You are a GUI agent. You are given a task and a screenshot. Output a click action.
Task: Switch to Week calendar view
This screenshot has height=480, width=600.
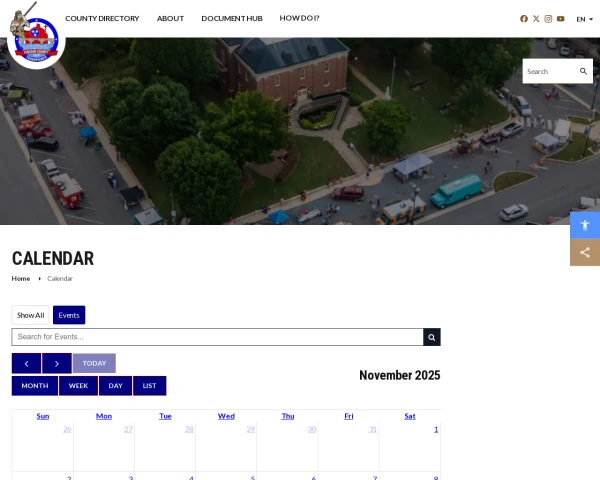[78, 386]
